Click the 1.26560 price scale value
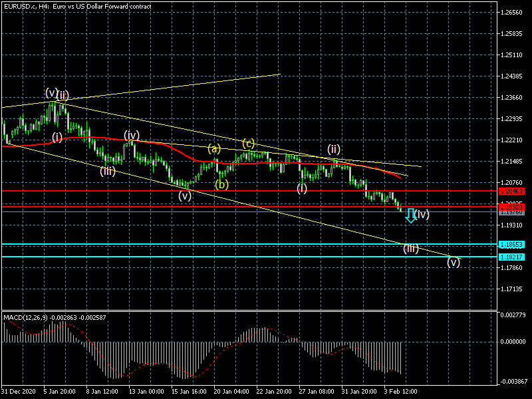532x399 pixels. (511, 13)
